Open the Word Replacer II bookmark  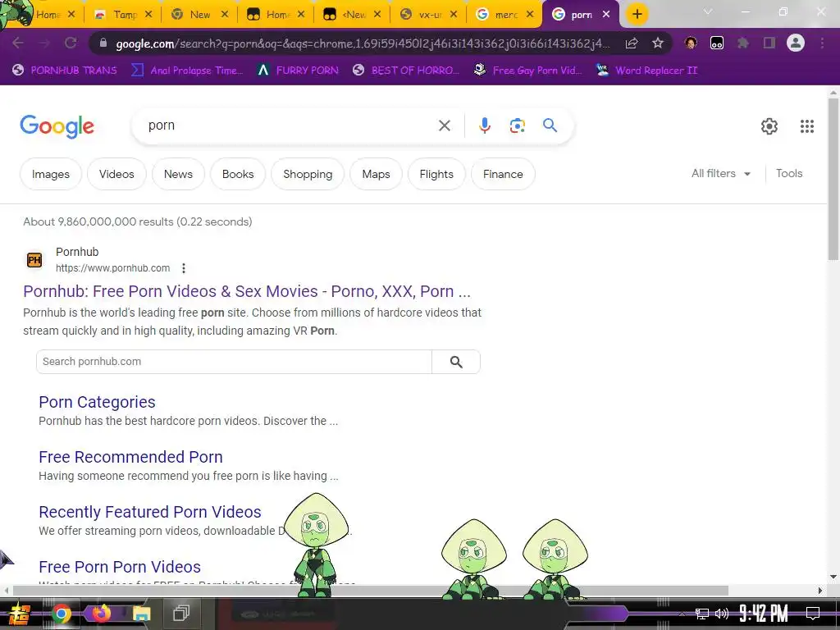click(647, 71)
